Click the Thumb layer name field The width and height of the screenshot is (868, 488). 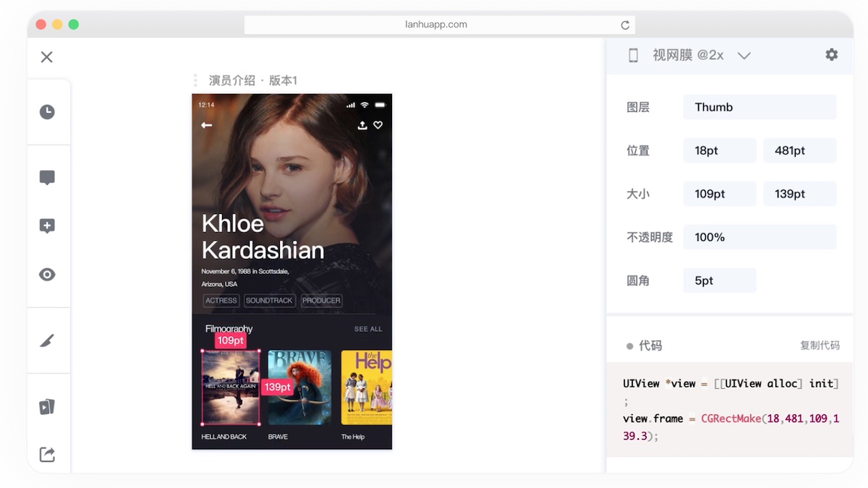click(759, 107)
